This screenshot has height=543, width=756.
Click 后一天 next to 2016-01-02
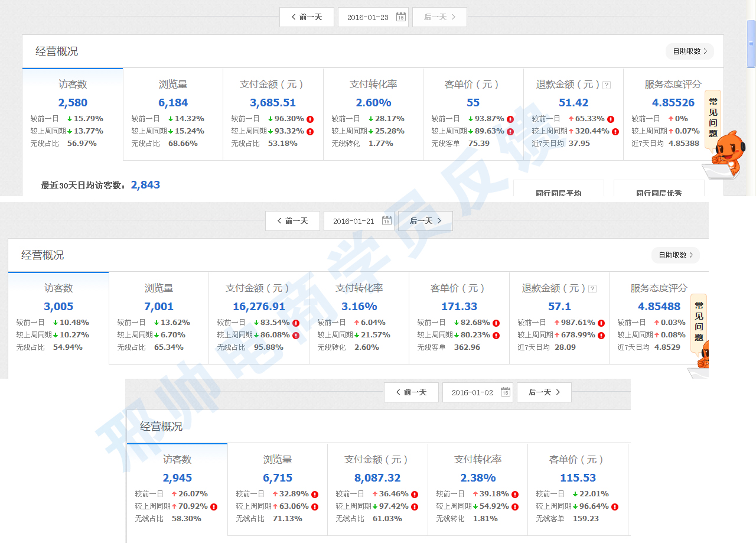[x=544, y=392]
